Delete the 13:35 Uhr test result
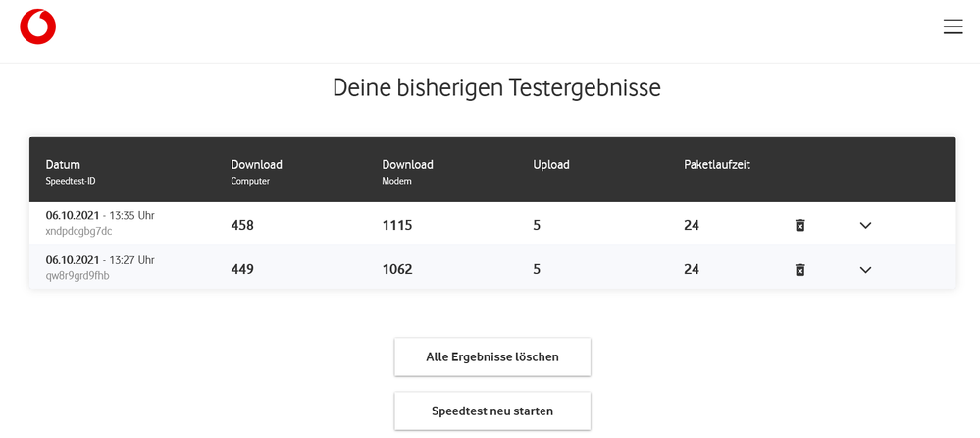980x438 pixels. (x=799, y=225)
